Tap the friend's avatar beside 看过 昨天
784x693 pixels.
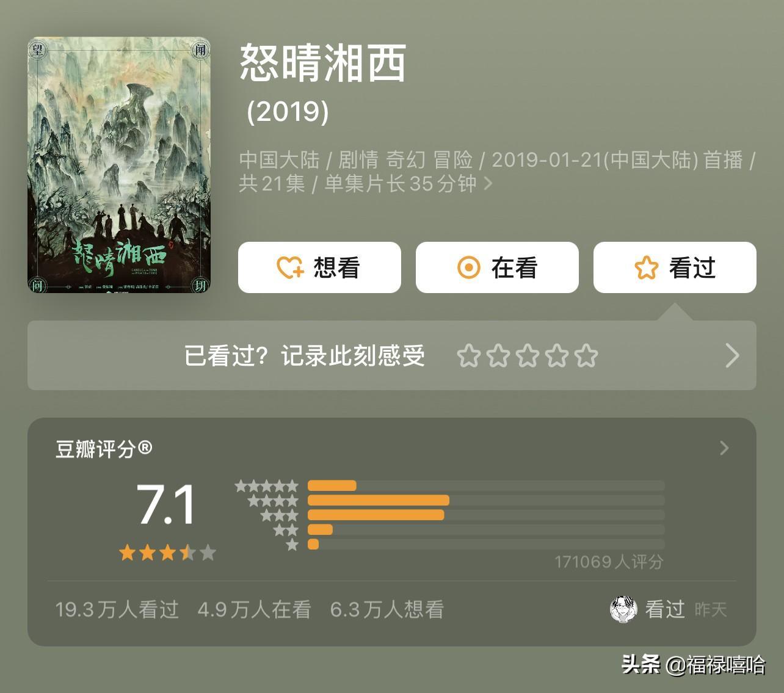[x=623, y=609]
